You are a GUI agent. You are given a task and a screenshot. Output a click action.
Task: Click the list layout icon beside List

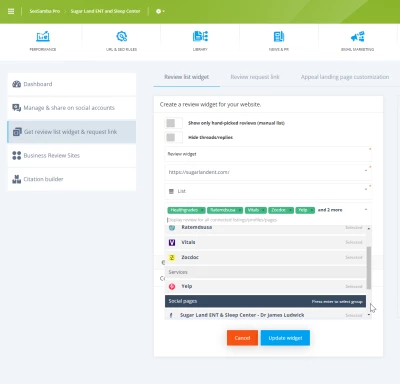click(x=171, y=191)
